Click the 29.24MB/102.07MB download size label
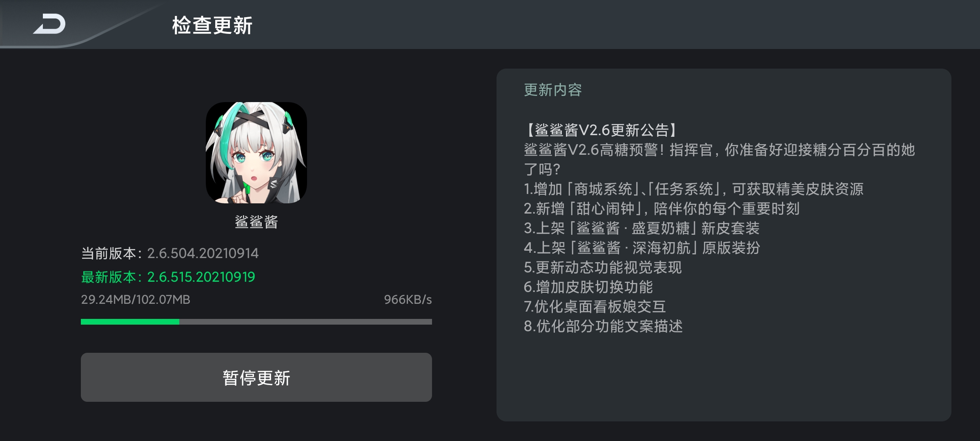 pos(136,300)
